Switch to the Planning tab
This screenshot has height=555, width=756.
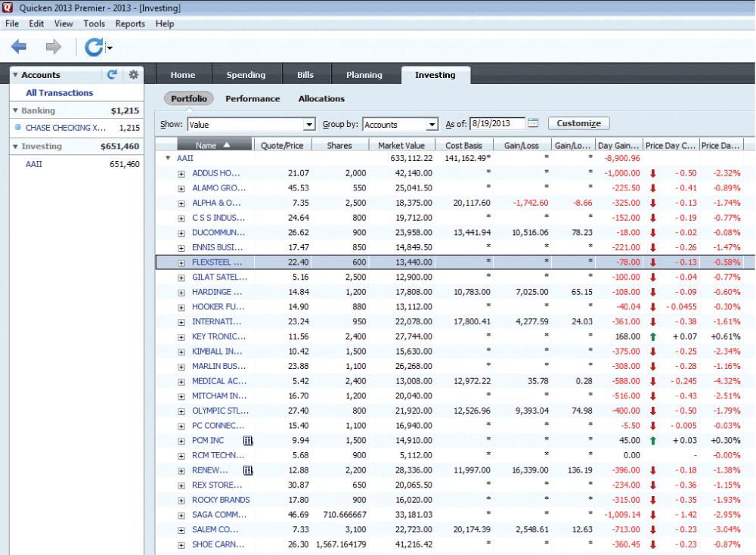tap(364, 75)
